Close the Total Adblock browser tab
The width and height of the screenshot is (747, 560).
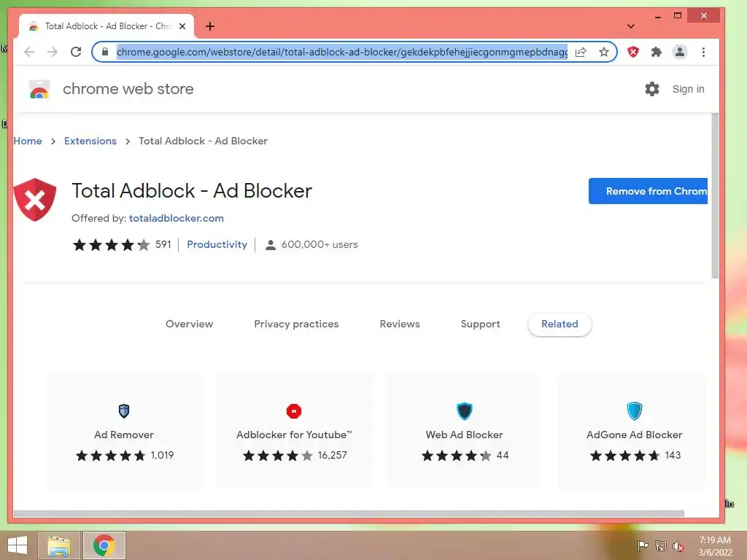click(182, 26)
